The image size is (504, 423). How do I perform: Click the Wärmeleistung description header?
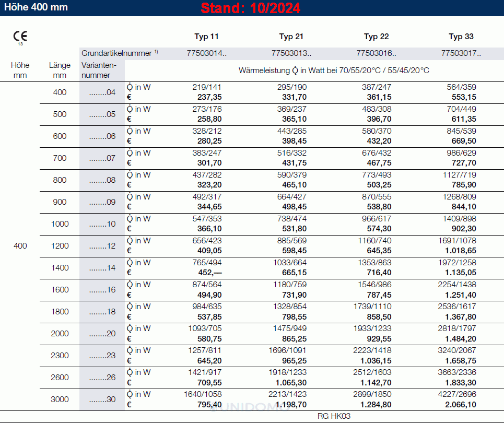coord(334,70)
